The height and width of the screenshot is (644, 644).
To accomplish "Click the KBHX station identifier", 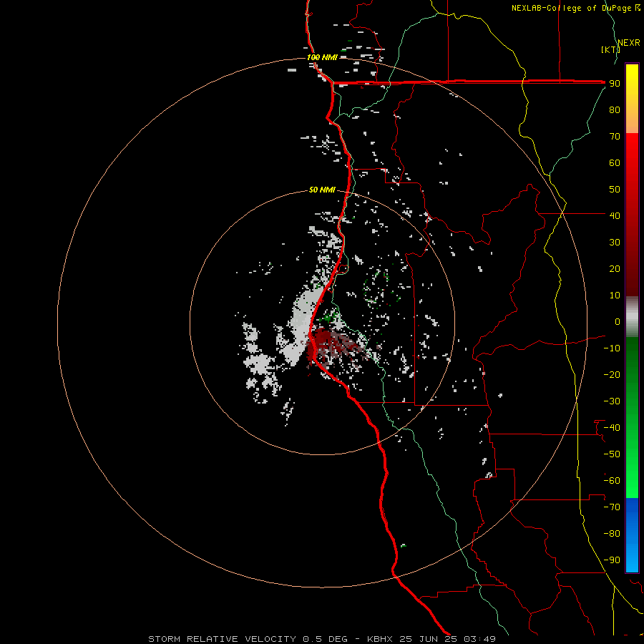I will pyautogui.click(x=380, y=639).
